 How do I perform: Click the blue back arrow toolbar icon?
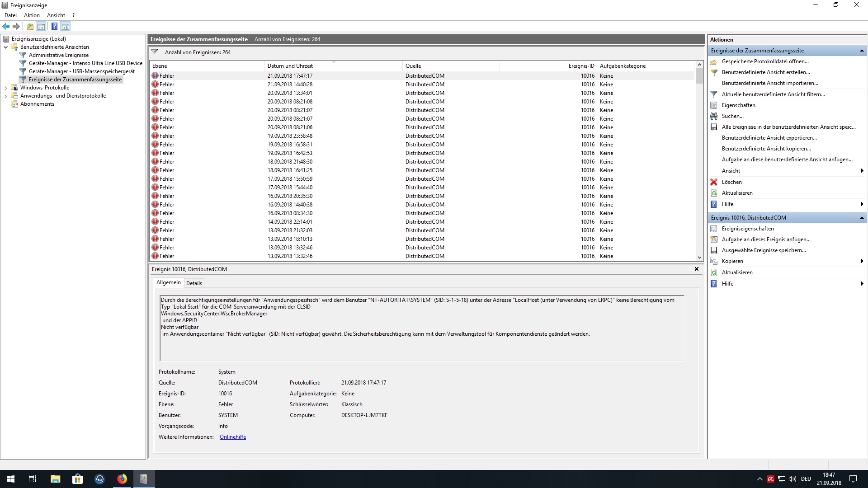click(x=6, y=26)
